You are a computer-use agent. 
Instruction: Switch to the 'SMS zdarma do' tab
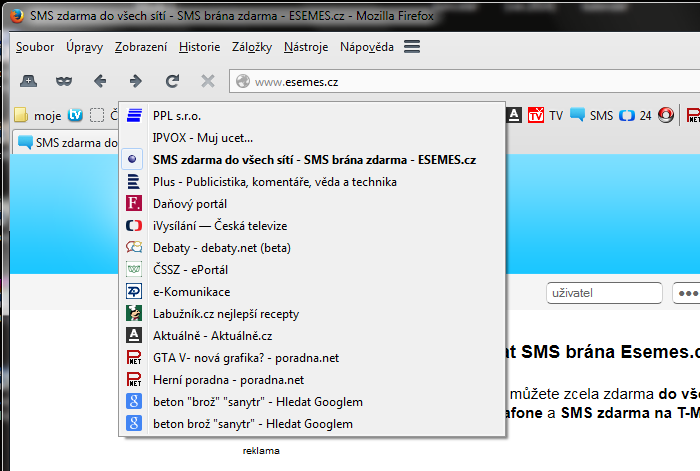[67, 142]
